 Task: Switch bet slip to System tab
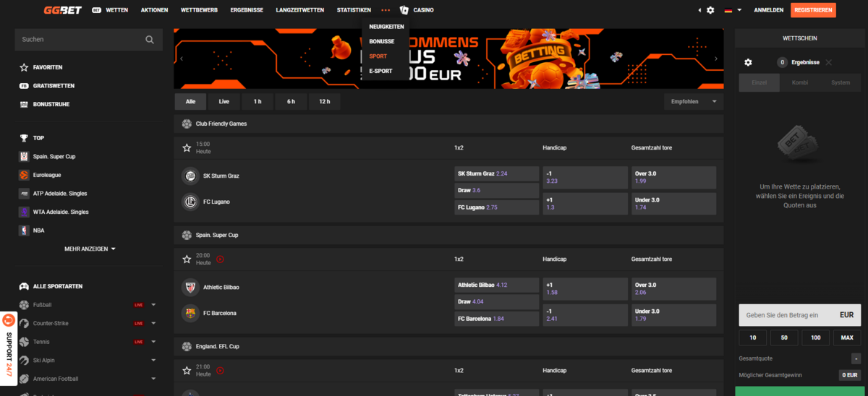pyautogui.click(x=841, y=82)
